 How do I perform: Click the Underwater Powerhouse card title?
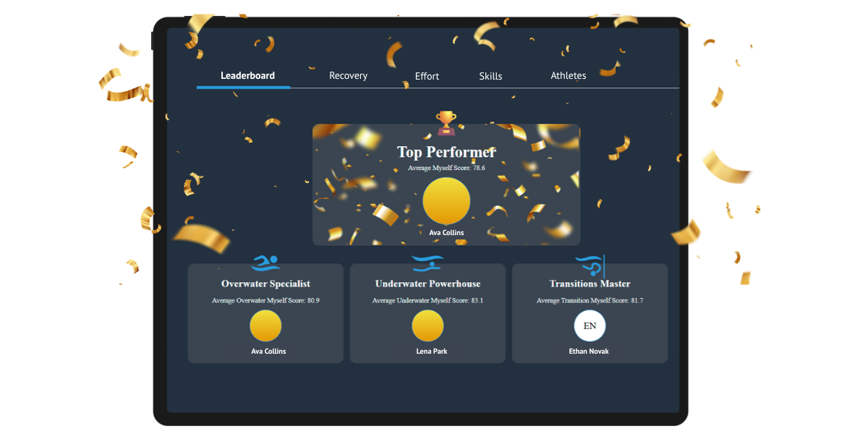[427, 284]
